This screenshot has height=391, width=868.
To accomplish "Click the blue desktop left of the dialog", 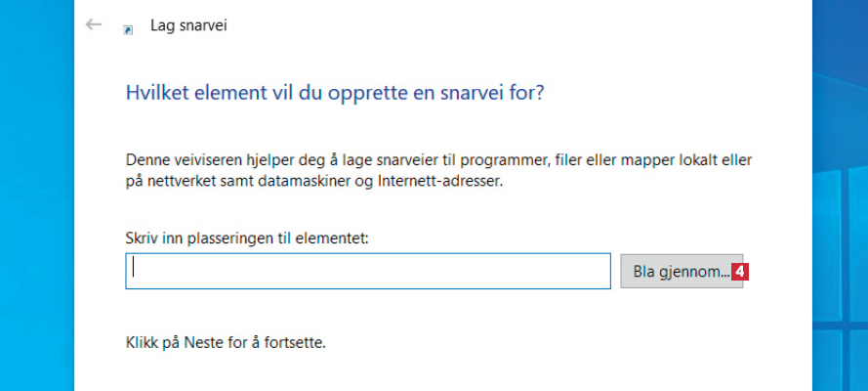I will tap(36, 195).
